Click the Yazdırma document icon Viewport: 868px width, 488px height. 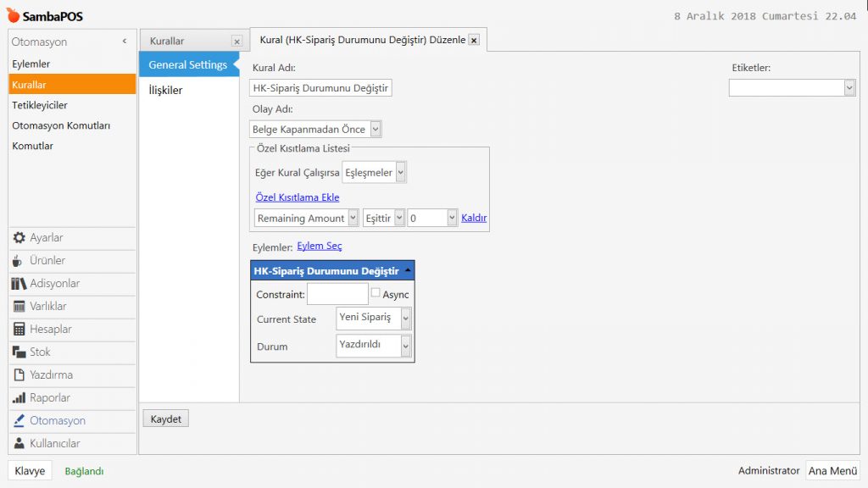(19, 375)
